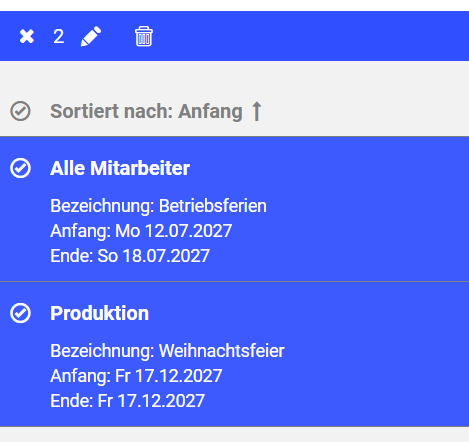Deselect the Alle Mitarbeiter entry checkmark
Screen dimensions: 469x442
click(20, 168)
